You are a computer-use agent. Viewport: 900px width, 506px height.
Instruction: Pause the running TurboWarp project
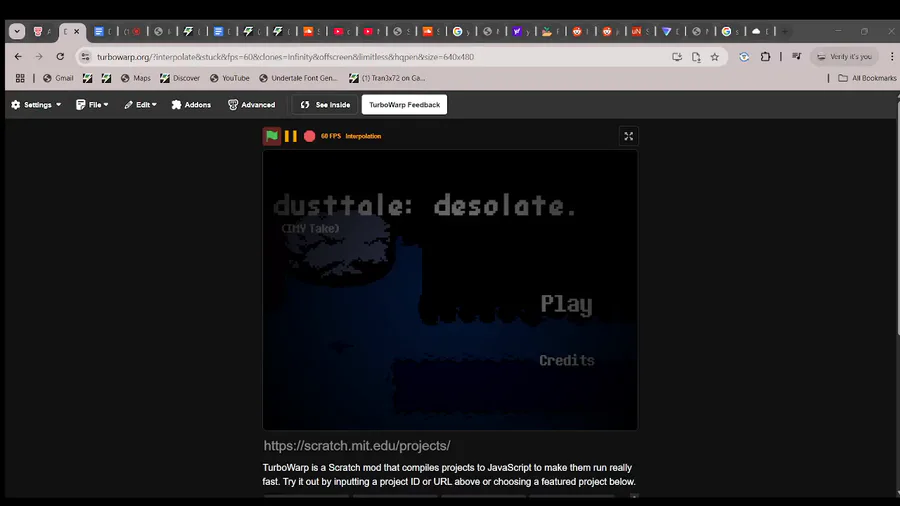click(x=290, y=136)
